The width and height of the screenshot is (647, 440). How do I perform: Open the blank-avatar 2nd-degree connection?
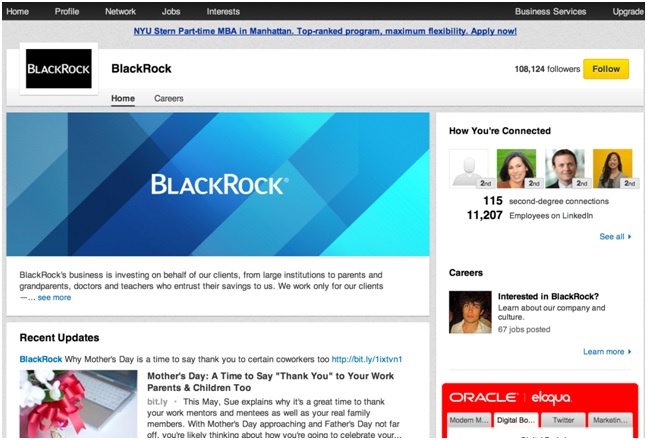point(469,169)
